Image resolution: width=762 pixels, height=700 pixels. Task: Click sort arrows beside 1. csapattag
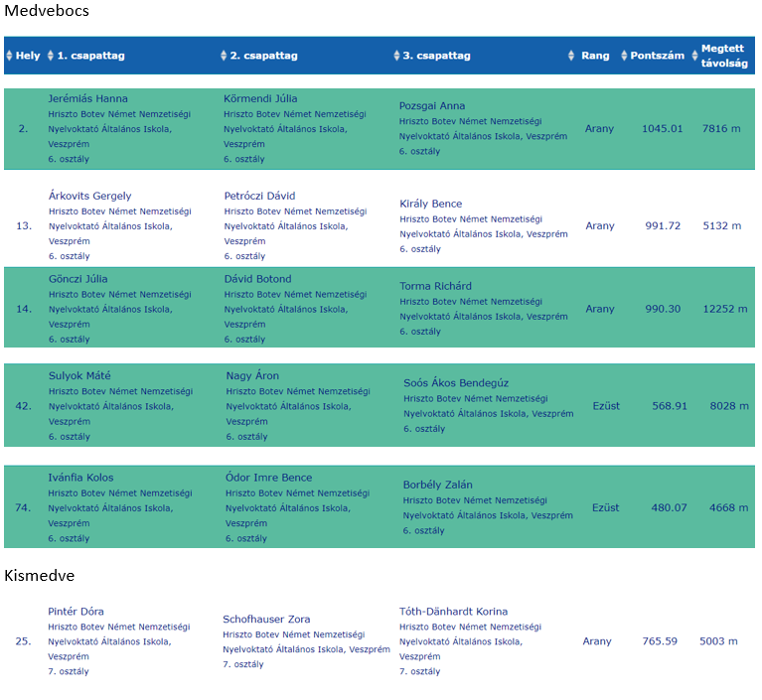click(x=51, y=56)
